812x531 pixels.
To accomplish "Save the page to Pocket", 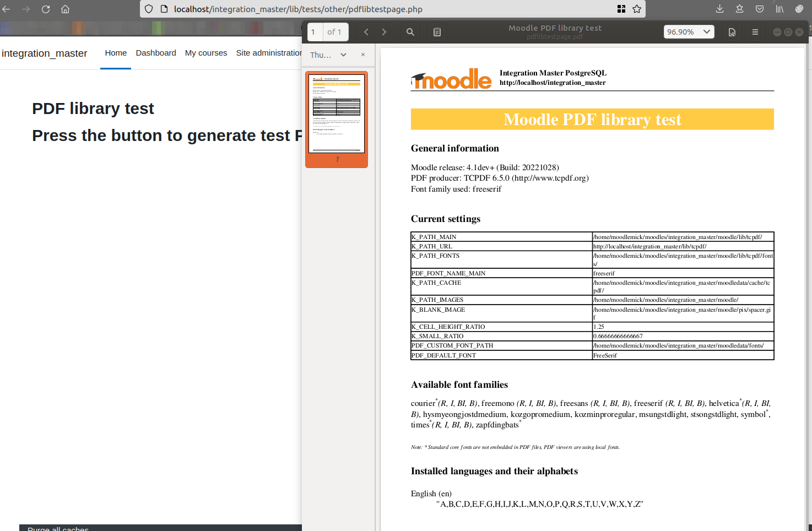I will click(x=760, y=9).
